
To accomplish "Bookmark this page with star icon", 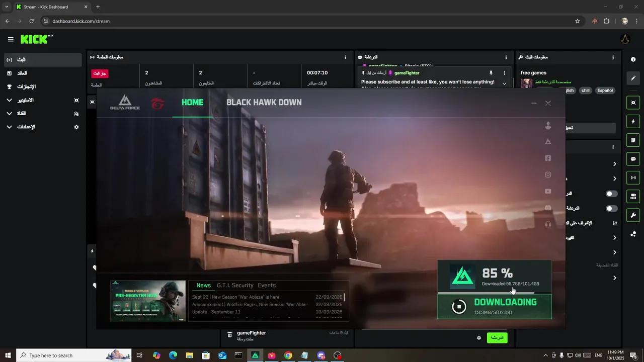I will click(x=578, y=21).
